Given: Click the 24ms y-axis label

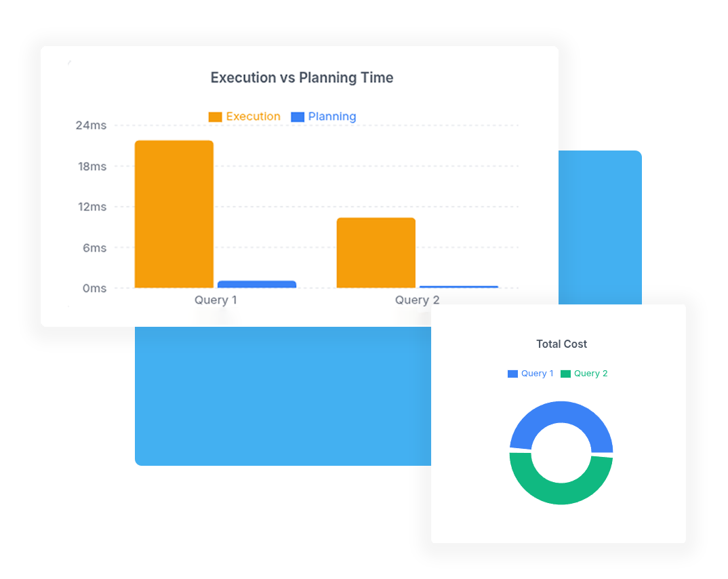Looking at the screenshot, I should (x=91, y=125).
